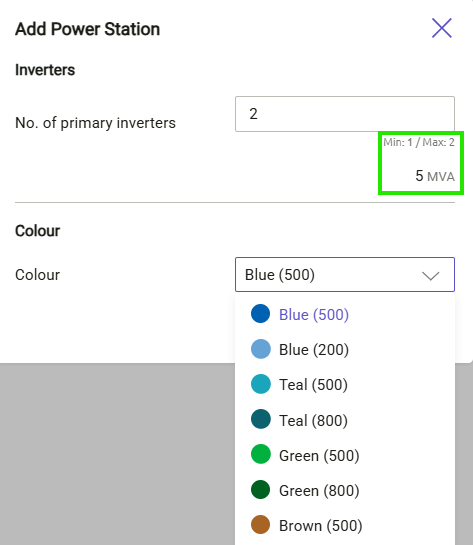Close the Add Power Station dialog

pos(442,28)
